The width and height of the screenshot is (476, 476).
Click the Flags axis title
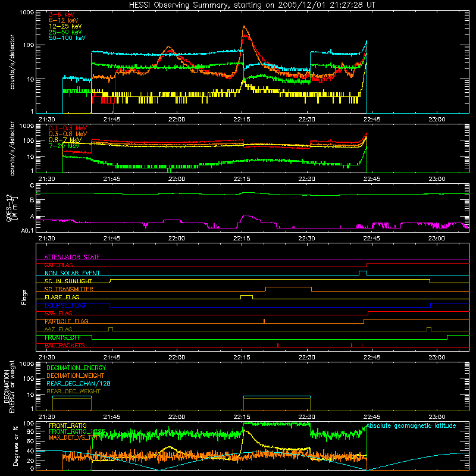click(24, 297)
